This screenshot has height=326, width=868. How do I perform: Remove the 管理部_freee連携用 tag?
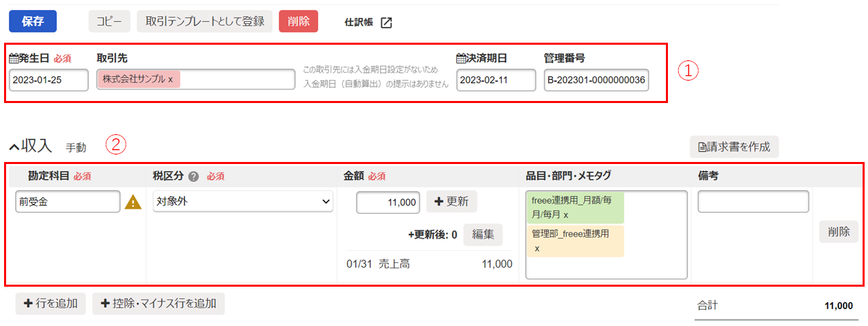(x=536, y=249)
